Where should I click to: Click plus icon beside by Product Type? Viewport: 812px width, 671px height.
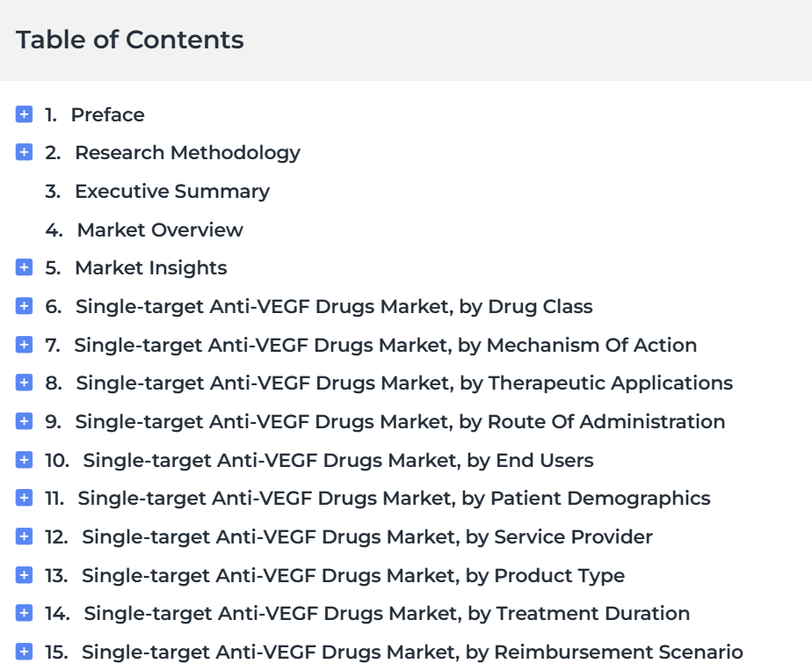point(24,574)
